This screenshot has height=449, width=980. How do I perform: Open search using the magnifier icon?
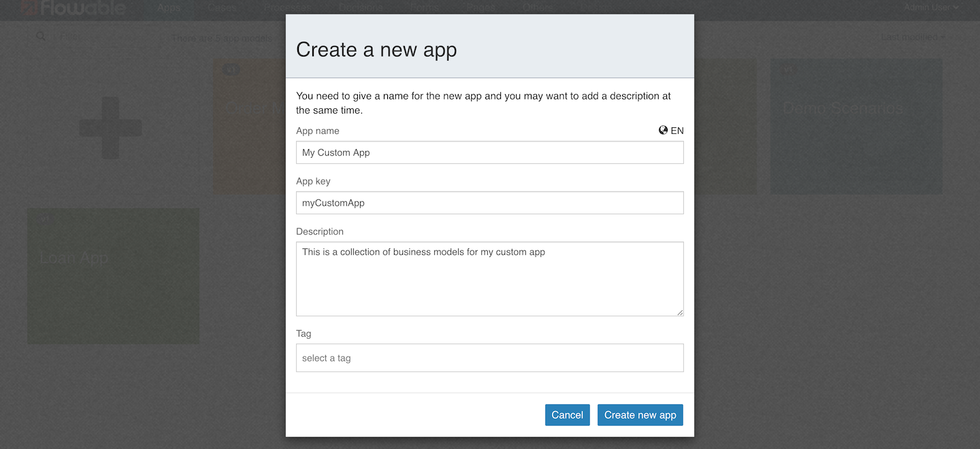point(40,36)
